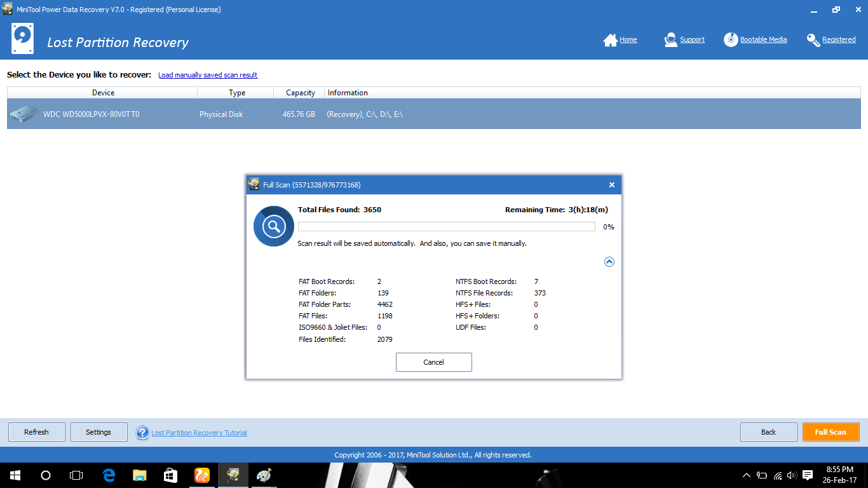The image size is (868, 488).
Task: Click the Select the Device prompt text
Action: click(79, 75)
